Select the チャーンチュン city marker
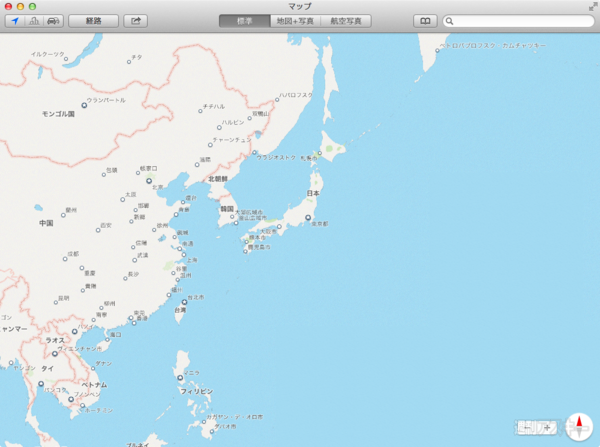The height and width of the screenshot is (447, 600). (x=210, y=145)
